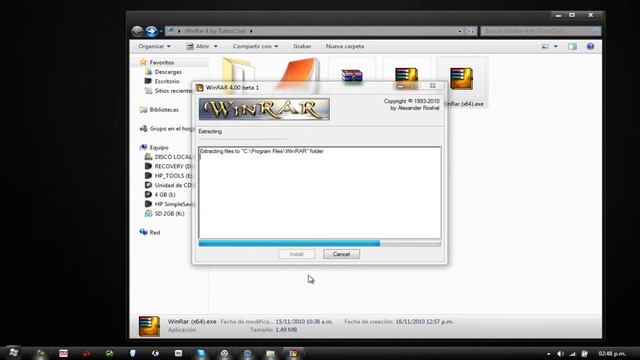Click the WinRAR 4.00 beta 1 title icon
The height and width of the screenshot is (360, 640).
(200, 87)
